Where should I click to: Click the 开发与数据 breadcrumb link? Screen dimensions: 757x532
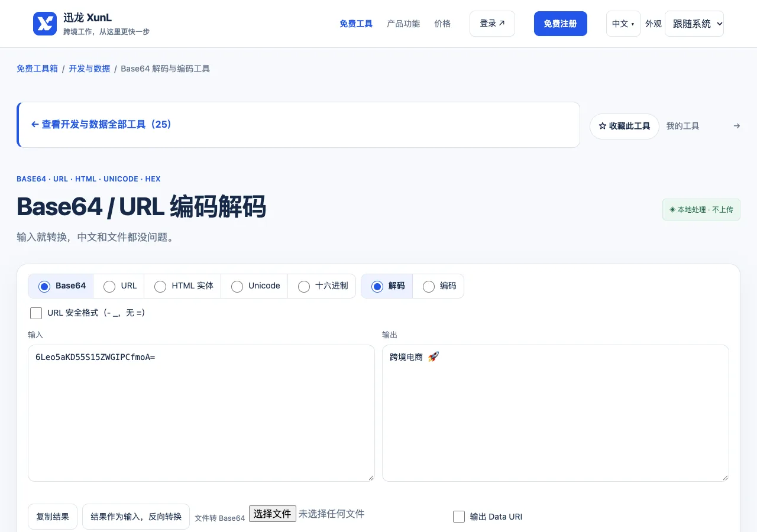89,69
